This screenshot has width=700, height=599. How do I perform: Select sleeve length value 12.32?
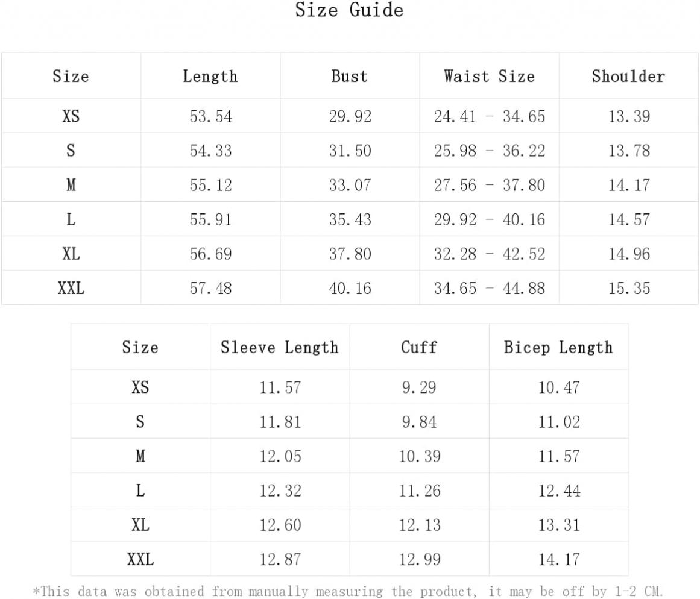[x=280, y=491]
